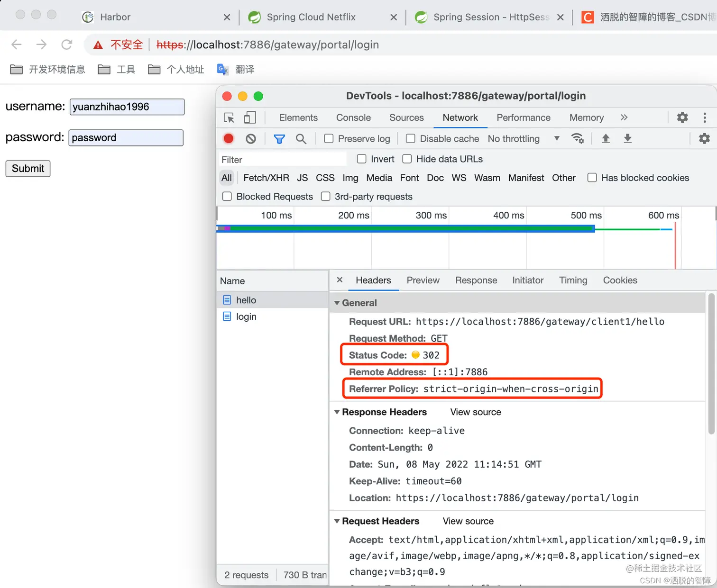This screenshot has height=588, width=717.
Task: Stop recording network log red button
Action: point(229,138)
